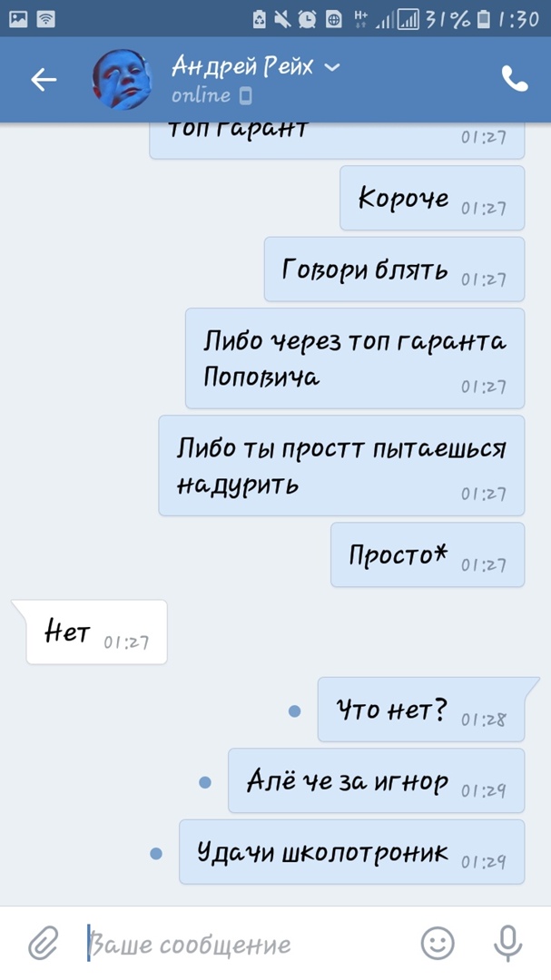Select the message "Говори блять"

click(394, 269)
